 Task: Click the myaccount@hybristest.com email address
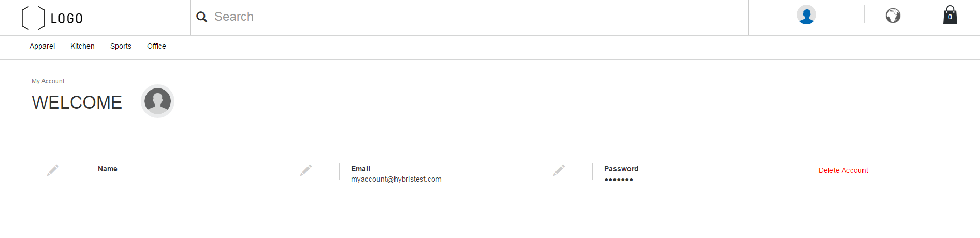396,179
